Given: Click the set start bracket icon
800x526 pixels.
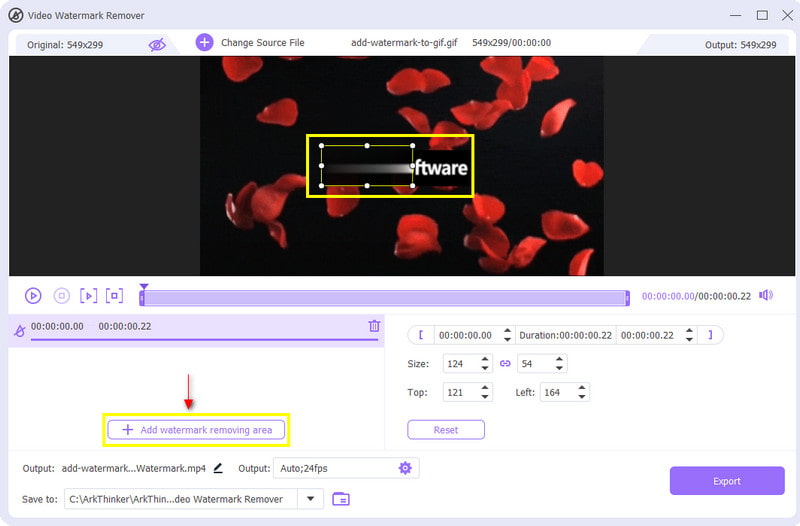Looking at the screenshot, I should coord(421,335).
